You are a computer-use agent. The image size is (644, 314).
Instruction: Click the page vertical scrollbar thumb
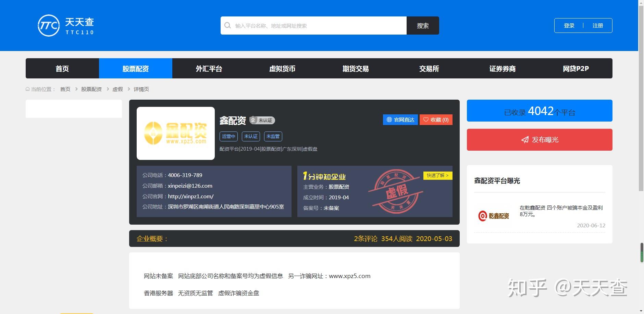(x=641, y=98)
